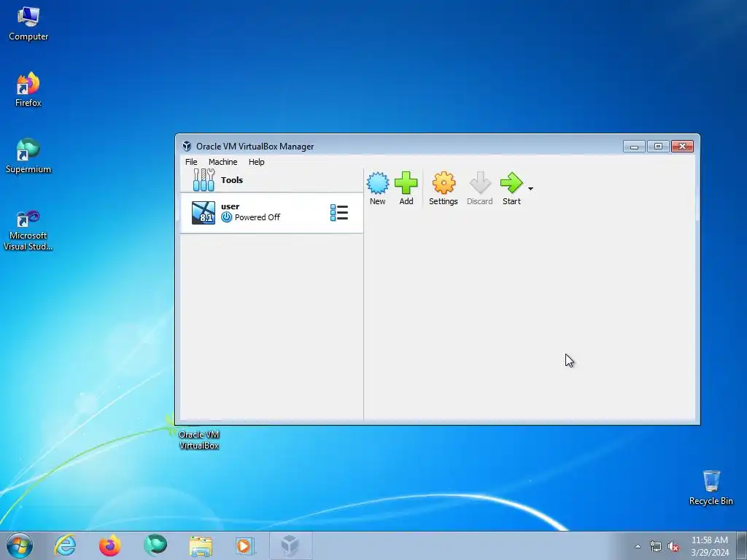This screenshot has height=560, width=747.
Task: Select the Computer desktop icon
Action: (28, 24)
